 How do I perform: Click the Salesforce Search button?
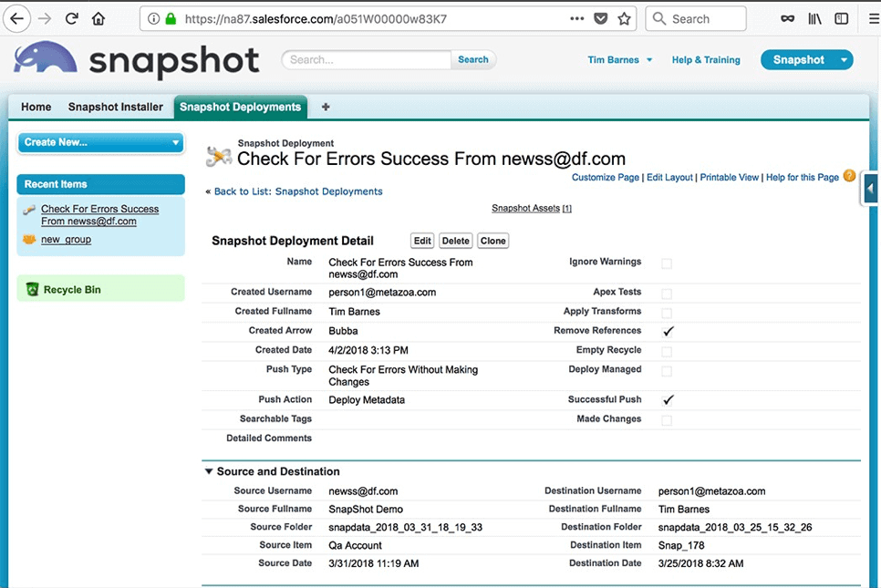point(473,59)
